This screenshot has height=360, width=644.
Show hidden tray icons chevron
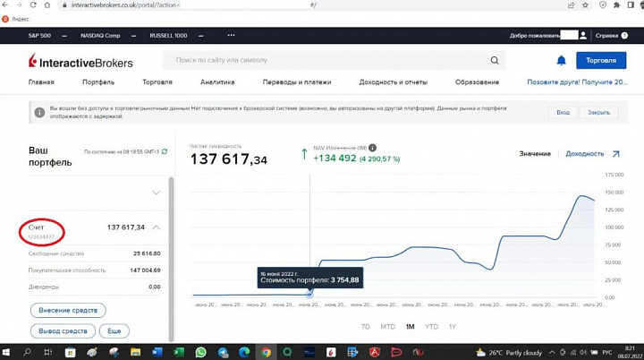point(552,353)
